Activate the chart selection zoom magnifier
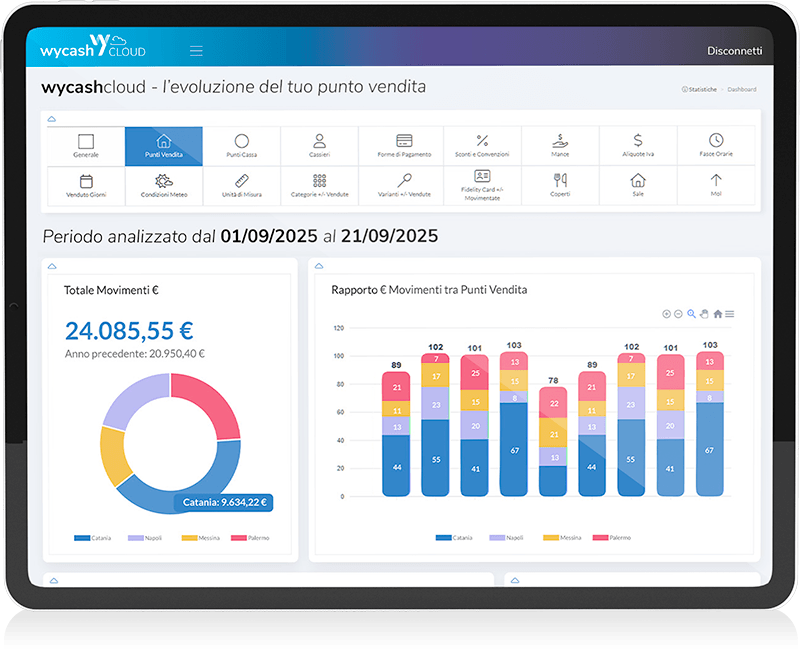Screen dimensions: 800x670 pyautogui.click(x=691, y=314)
